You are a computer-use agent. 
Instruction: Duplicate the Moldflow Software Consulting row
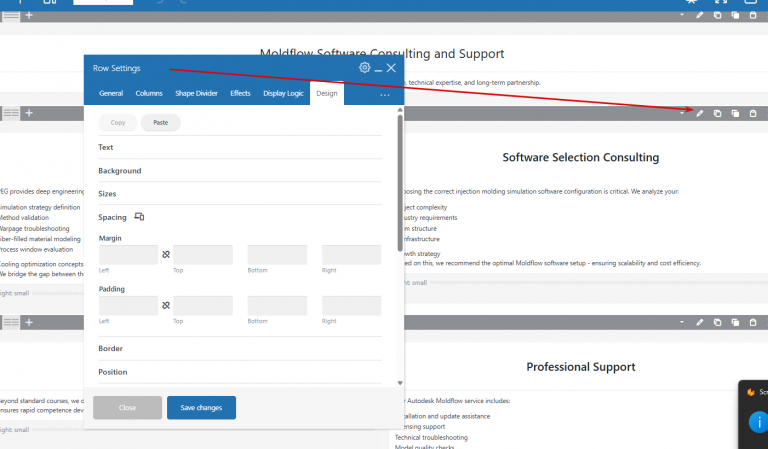click(735, 15)
